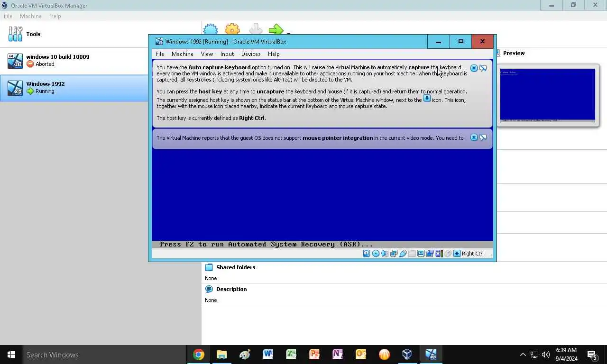The image size is (607, 364).
Task: Maximize the Windows 1992 VM window
Action: coord(460,42)
